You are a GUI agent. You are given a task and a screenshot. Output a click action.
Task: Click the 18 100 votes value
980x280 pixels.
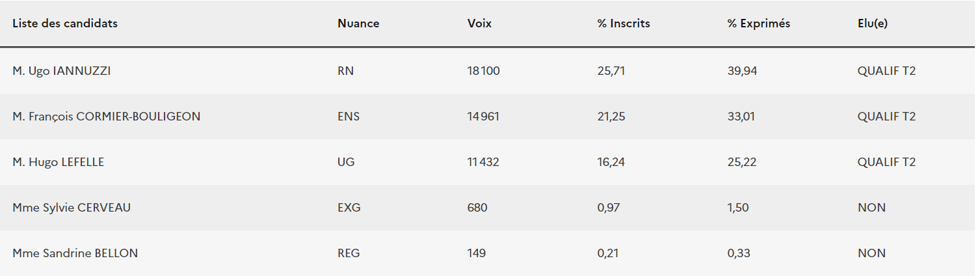483,71
